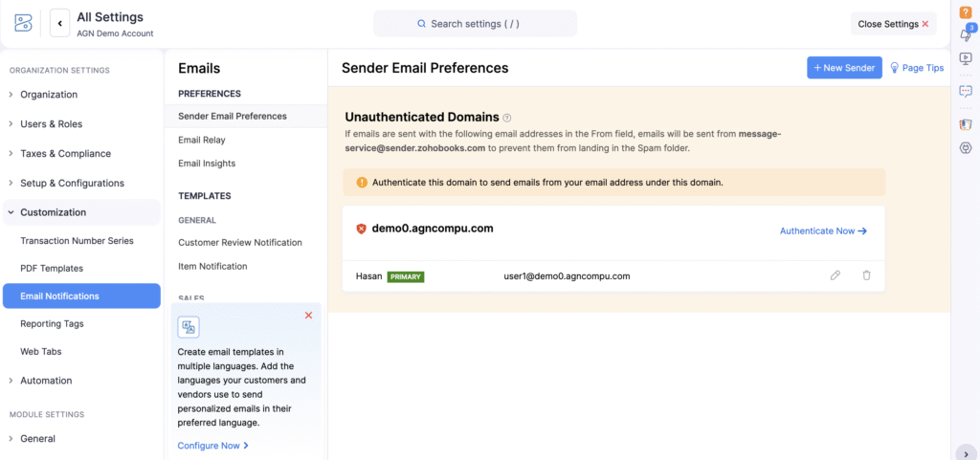Collapse the Customization section
Viewport: 980px width, 460px height.
click(81, 212)
